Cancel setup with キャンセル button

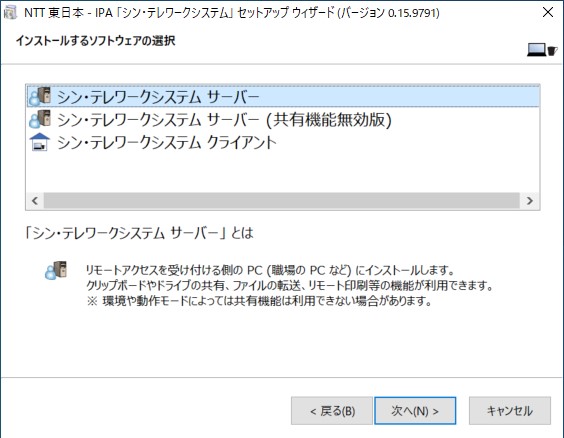(x=510, y=411)
